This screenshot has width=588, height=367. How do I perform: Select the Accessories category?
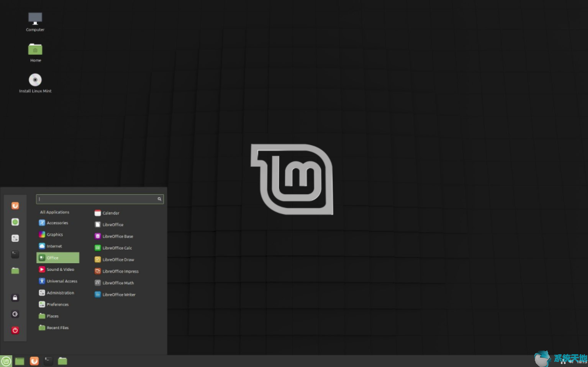[x=58, y=223]
